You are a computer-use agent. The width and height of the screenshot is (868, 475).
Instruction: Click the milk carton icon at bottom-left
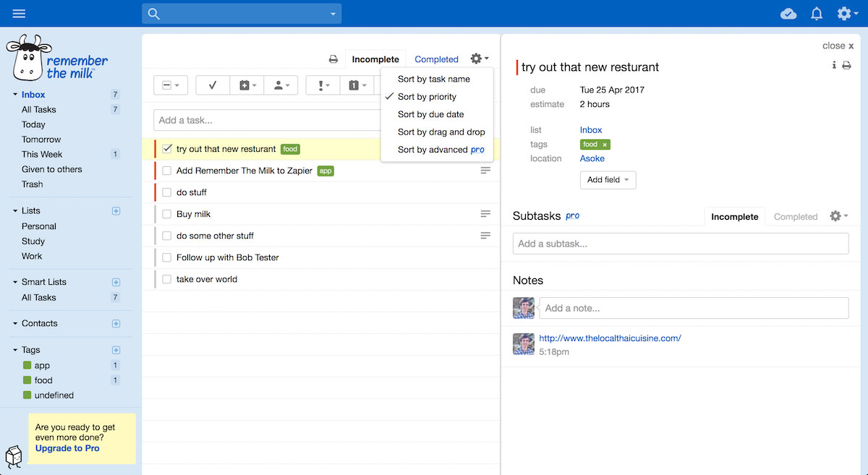14,457
